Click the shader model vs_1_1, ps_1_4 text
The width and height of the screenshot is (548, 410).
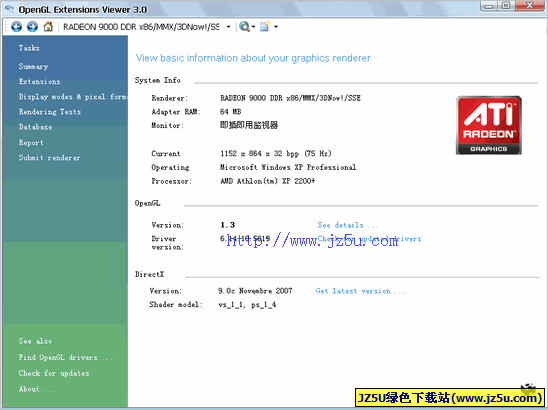pos(247,305)
